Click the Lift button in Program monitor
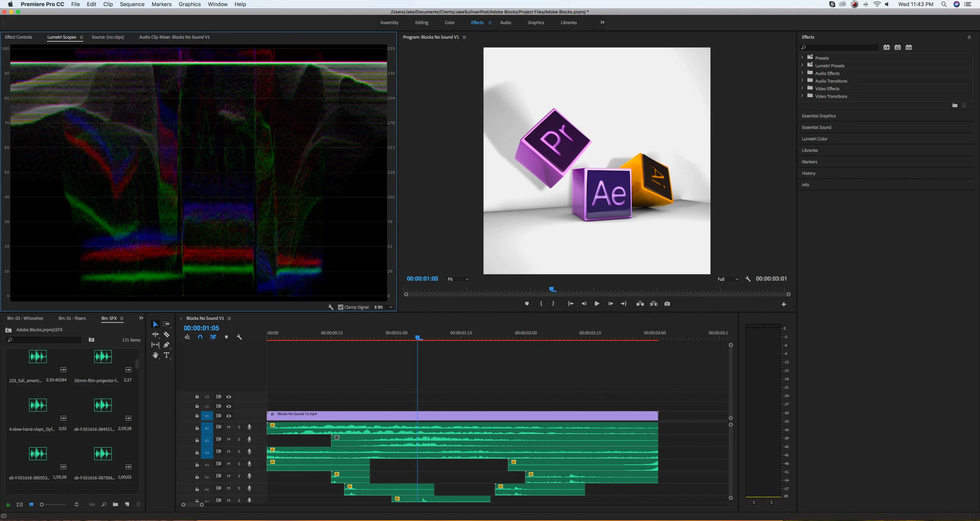The image size is (980, 521). (640, 304)
